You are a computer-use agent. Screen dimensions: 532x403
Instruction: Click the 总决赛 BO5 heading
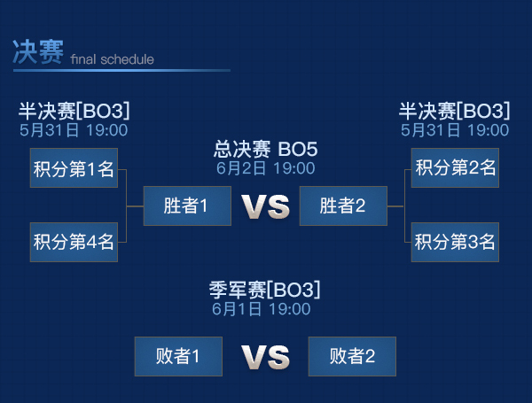coord(266,149)
